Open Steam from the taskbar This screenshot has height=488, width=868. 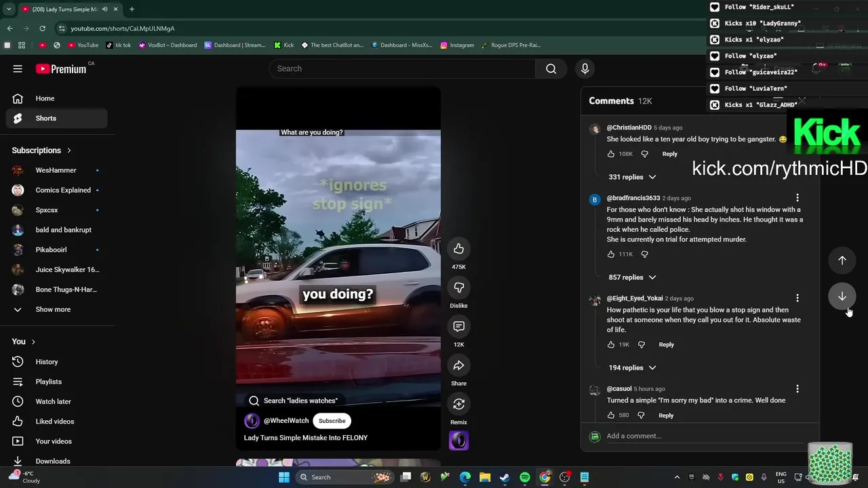(505, 477)
